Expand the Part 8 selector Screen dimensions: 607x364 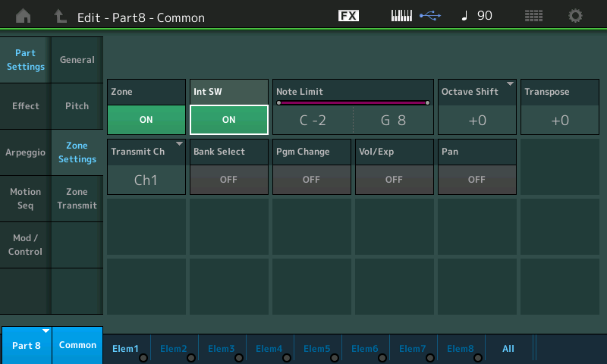(x=27, y=345)
